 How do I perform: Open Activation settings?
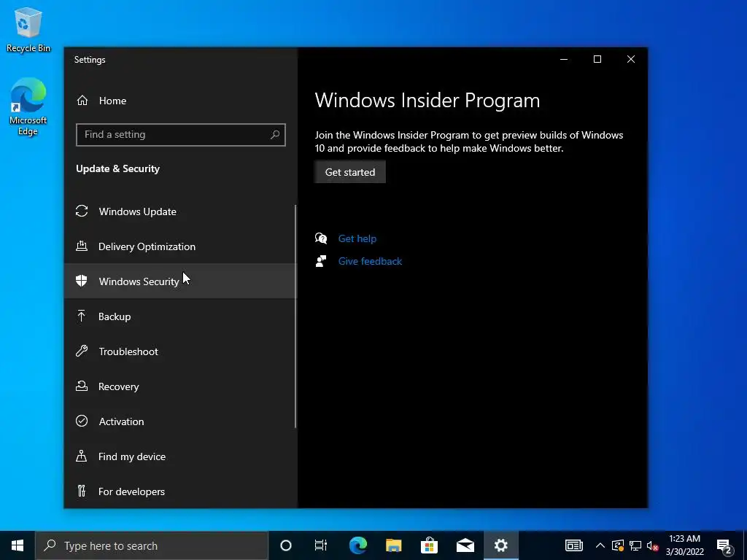coord(180,421)
